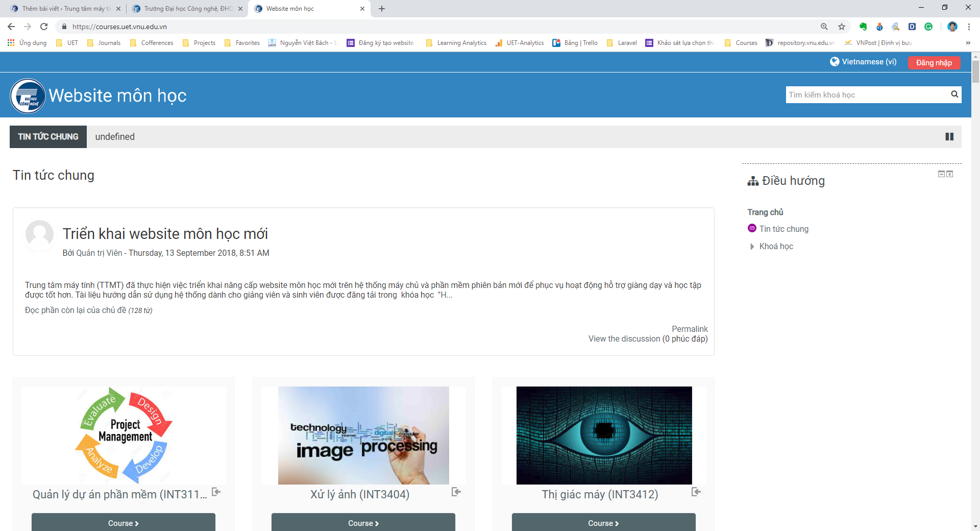This screenshot has height=531, width=980.
Task: Open the Learning Analytics bookmark folder
Action: coord(456,43)
